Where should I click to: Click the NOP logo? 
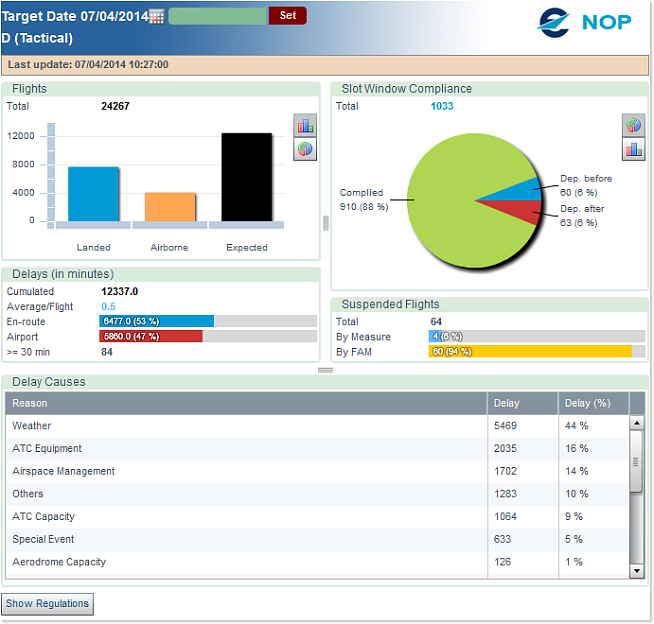point(585,22)
